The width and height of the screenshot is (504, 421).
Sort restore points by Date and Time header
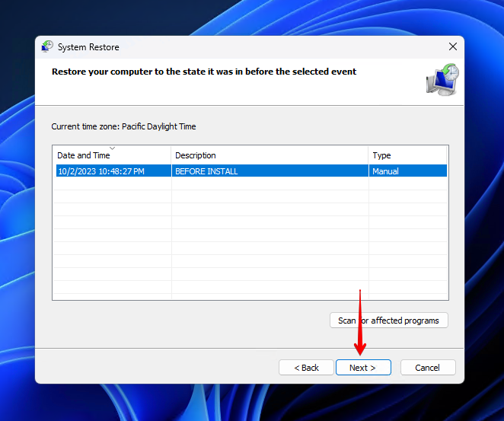pos(84,155)
